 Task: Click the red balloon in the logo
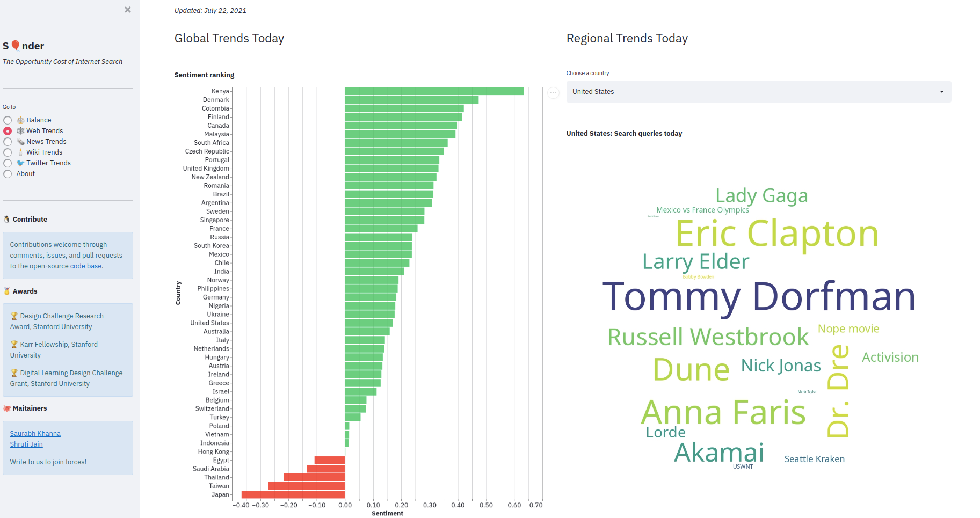16,46
